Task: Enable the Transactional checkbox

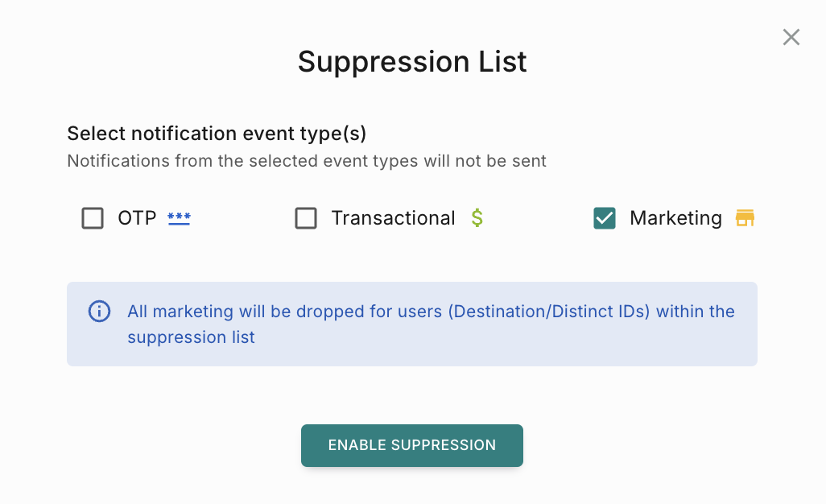Action: point(306,218)
